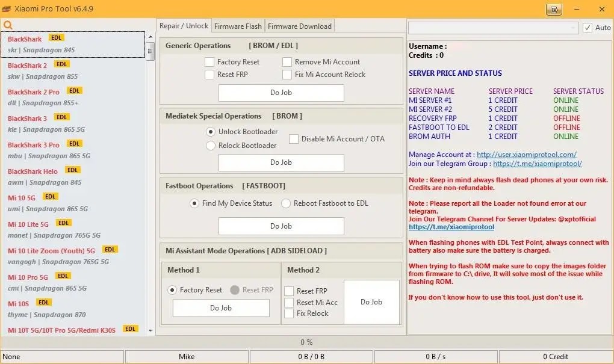
Task: Select BlackShark Helo device entry
Action: point(73,176)
